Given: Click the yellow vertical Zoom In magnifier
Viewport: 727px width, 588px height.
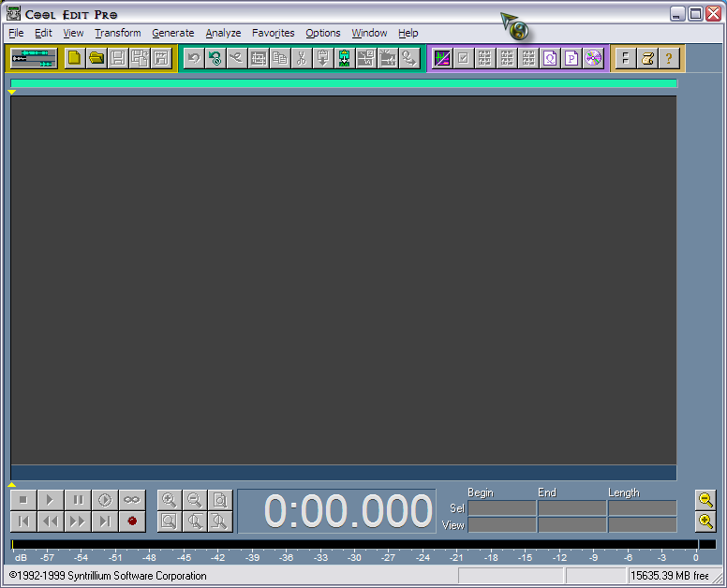Looking at the screenshot, I should 705,522.
